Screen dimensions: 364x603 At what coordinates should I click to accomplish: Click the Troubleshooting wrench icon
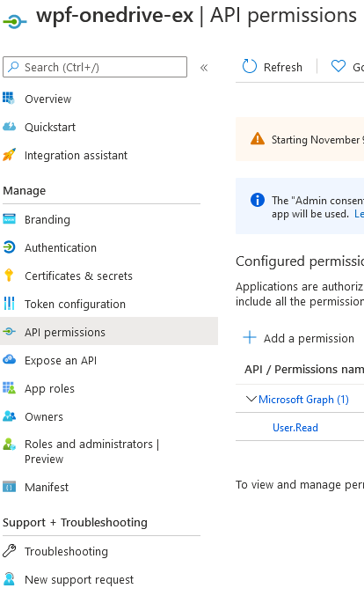coord(9,551)
